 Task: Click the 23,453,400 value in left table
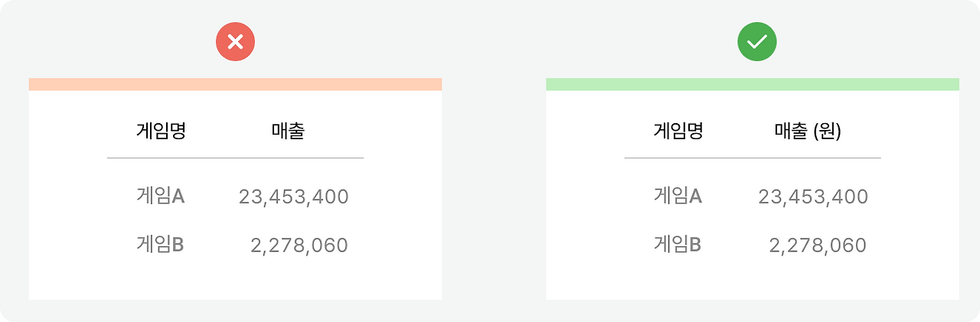click(x=294, y=197)
